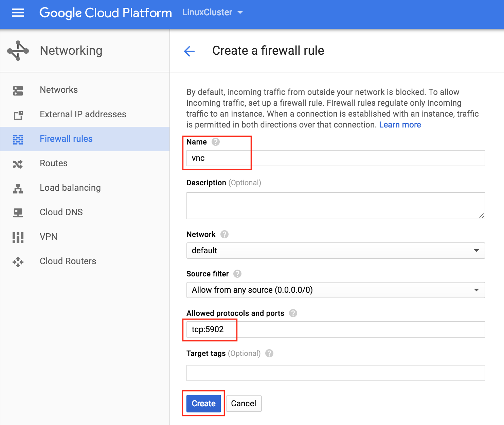Show help for the Network field
This screenshot has height=425, width=504.
point(224,234)
